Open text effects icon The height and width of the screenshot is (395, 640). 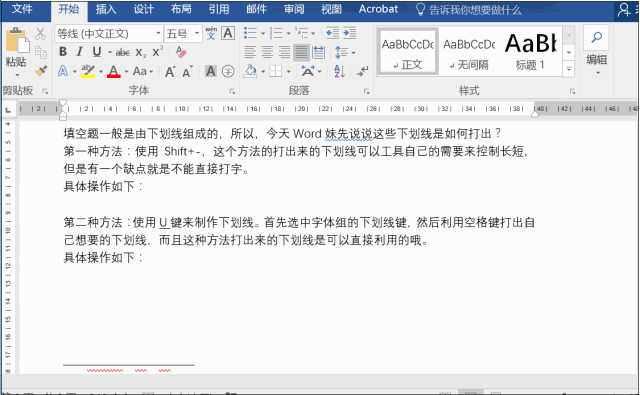pyautogui.click(x=63, y=71)
